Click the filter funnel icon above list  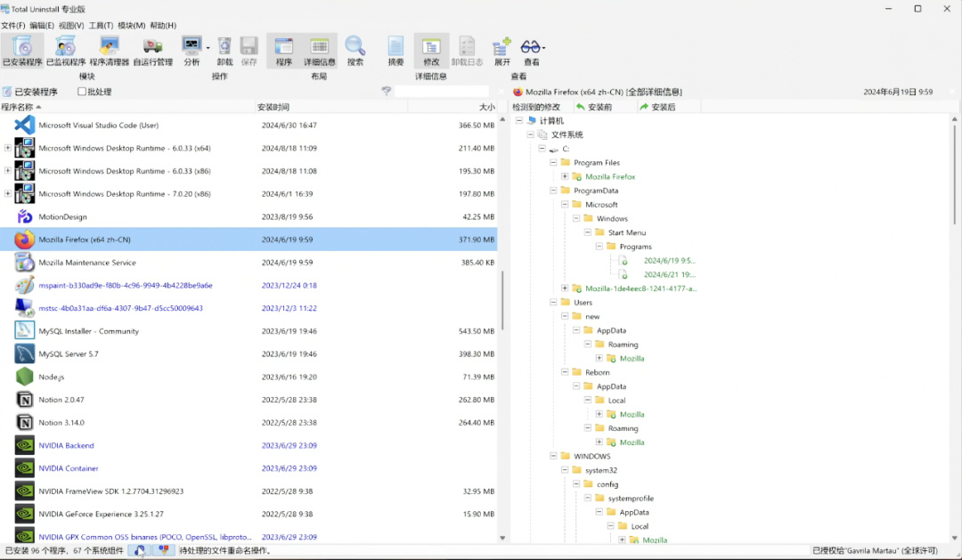tap(386, 92)
